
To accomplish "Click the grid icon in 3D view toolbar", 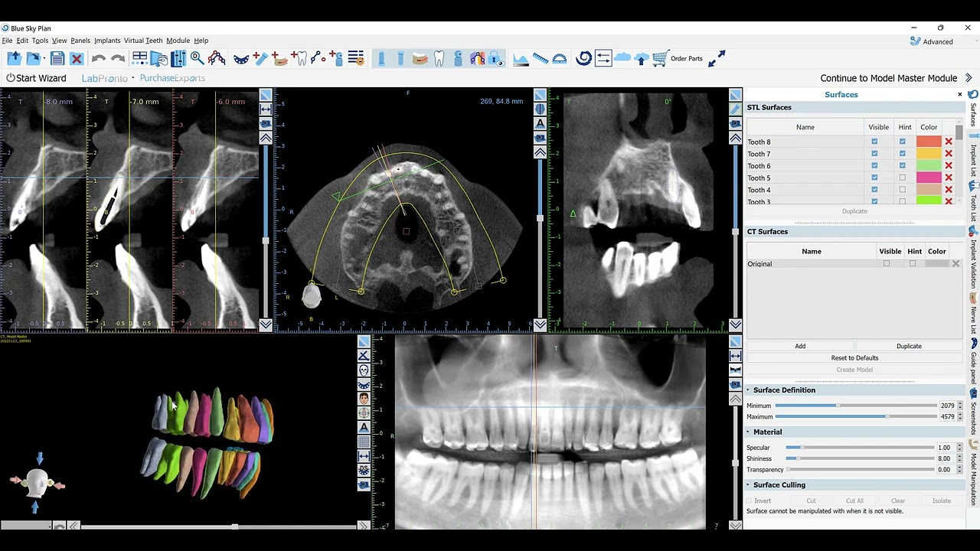I will tap(364, 442).
